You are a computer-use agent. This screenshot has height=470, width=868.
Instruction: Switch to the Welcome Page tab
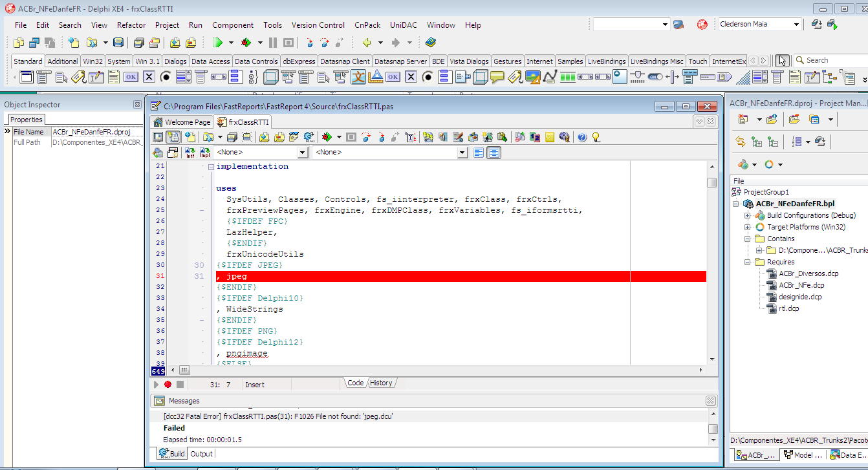182,122
